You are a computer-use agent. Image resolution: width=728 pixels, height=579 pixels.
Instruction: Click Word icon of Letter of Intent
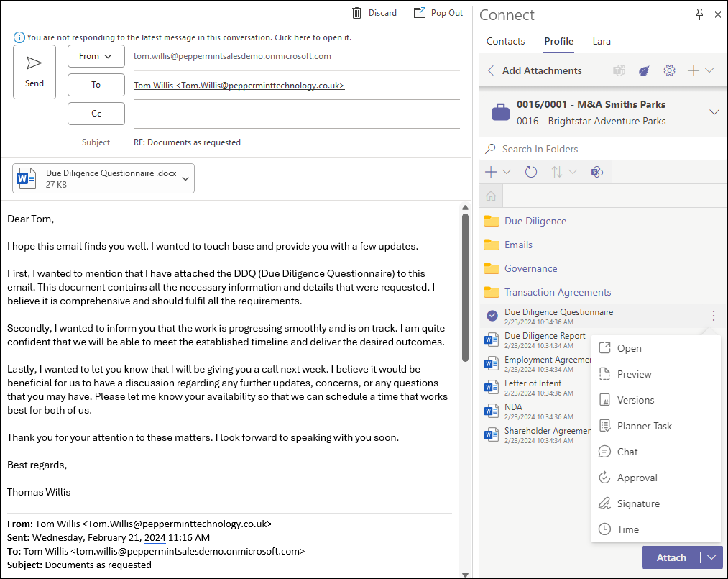(x=492, y=388)
